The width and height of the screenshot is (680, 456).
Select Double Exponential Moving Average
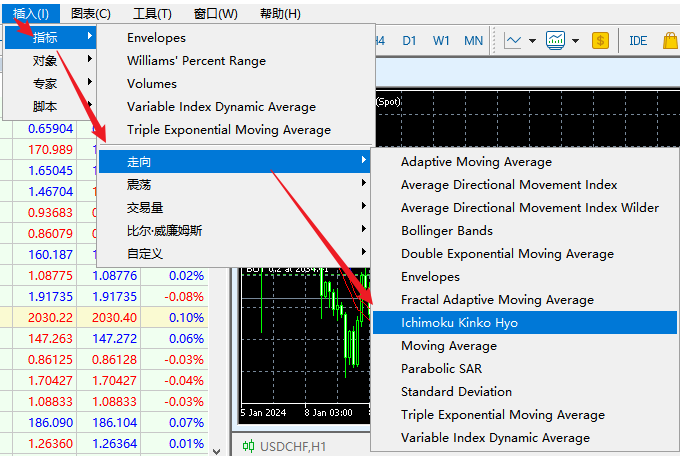[x=525, y=254]
